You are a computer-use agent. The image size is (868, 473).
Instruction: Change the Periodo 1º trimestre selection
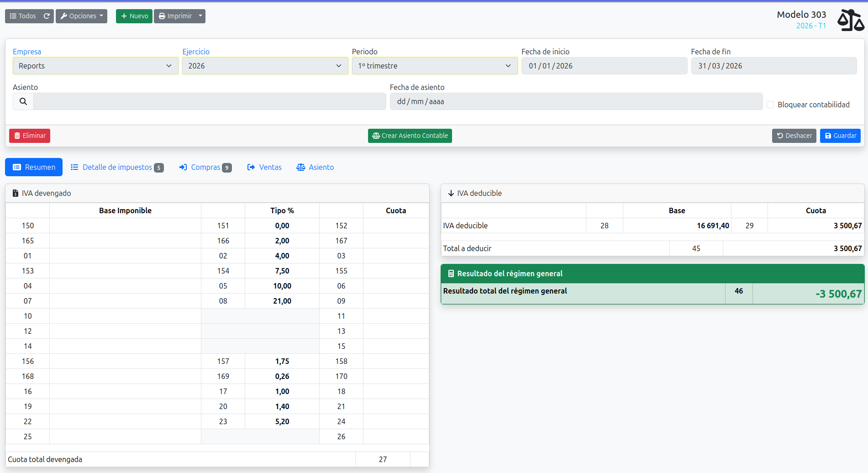[434, 66]
